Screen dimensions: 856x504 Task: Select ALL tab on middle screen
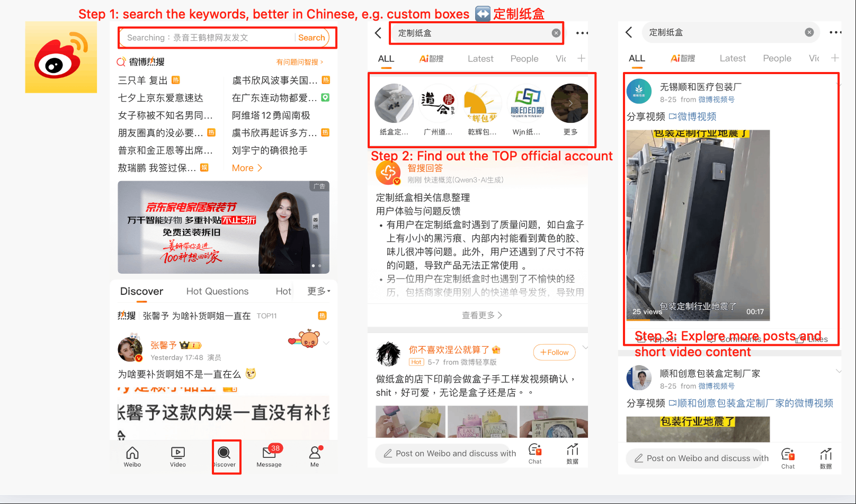(386, 59)
